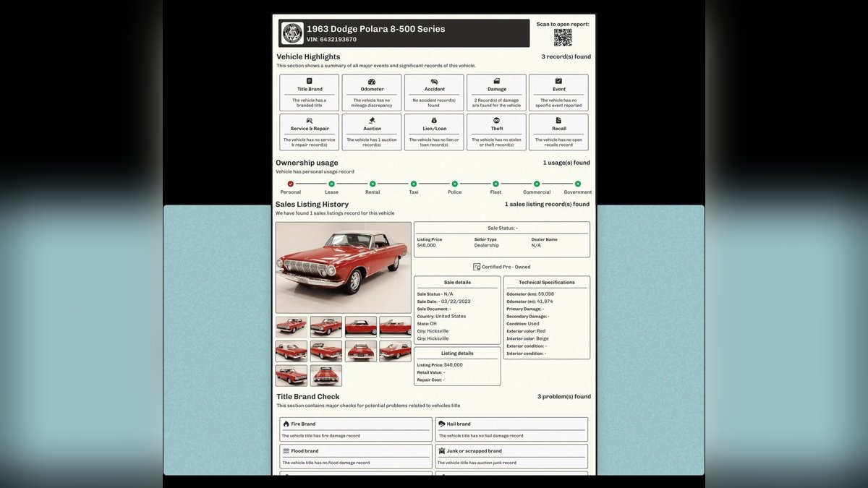This screenshot has width=868, height=488.
Task: Click the 'Ownership usage' heading
Action: click(x=307, y=163)
